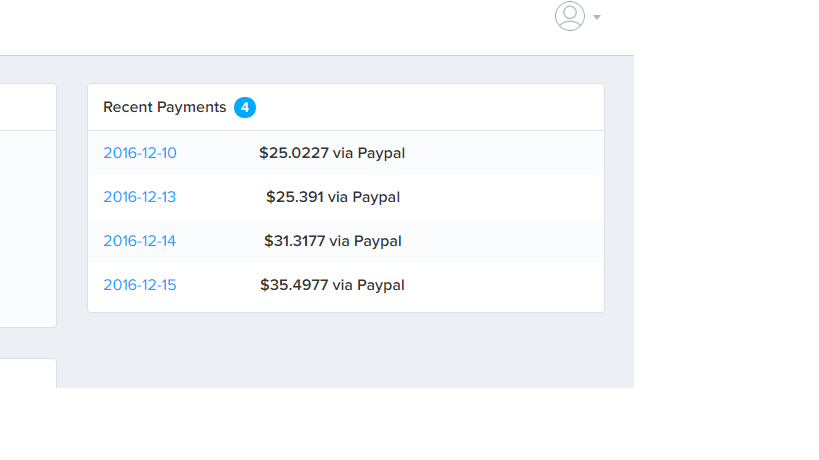
Task: Click the partially visible card left of Recent Payments
Action: [x=28, y=205]
